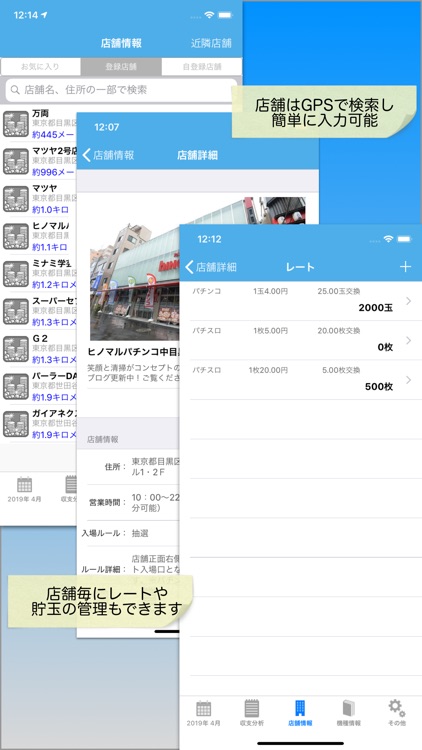Open store icon for ガイアネクスト
Screen dimensions: 422x750
[x=16, y=424]
